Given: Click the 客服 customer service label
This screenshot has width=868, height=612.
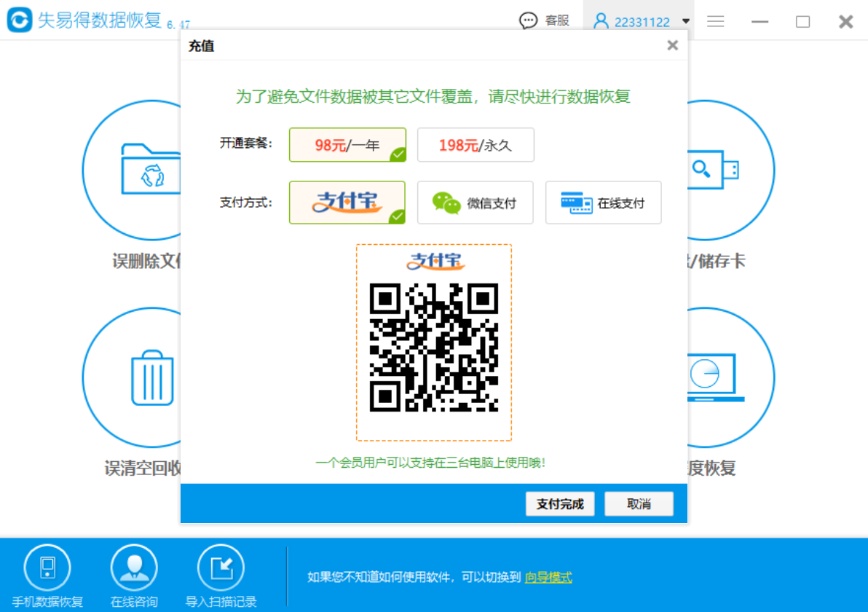Looking at the screenshot, I should point(557,20).
